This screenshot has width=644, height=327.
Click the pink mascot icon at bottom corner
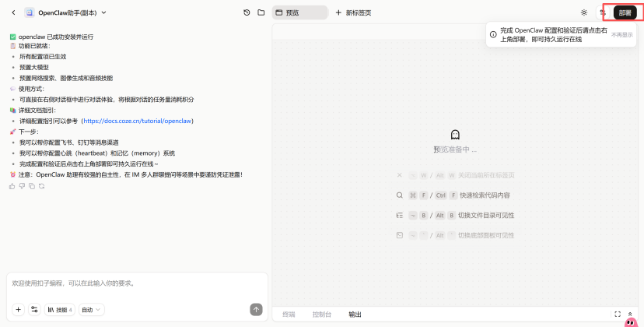[x=632, y=323]
